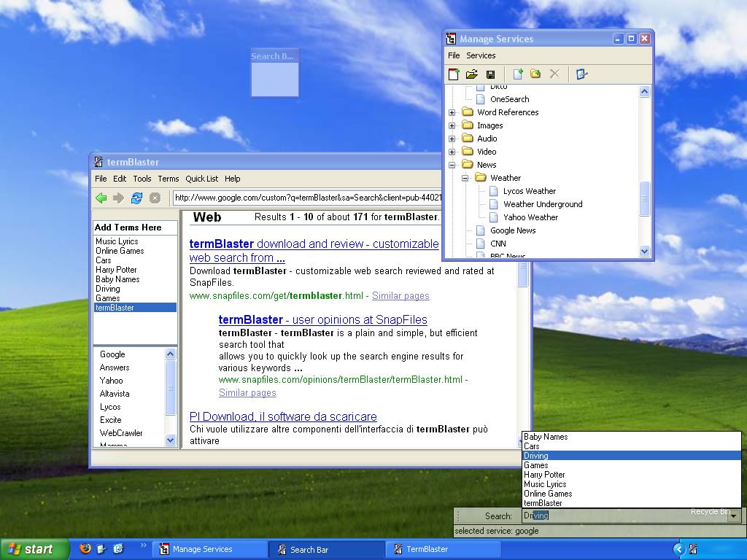
Task: Click the Manage Services title bar icon
Action: pyautogui.click(x=451, y=39)
